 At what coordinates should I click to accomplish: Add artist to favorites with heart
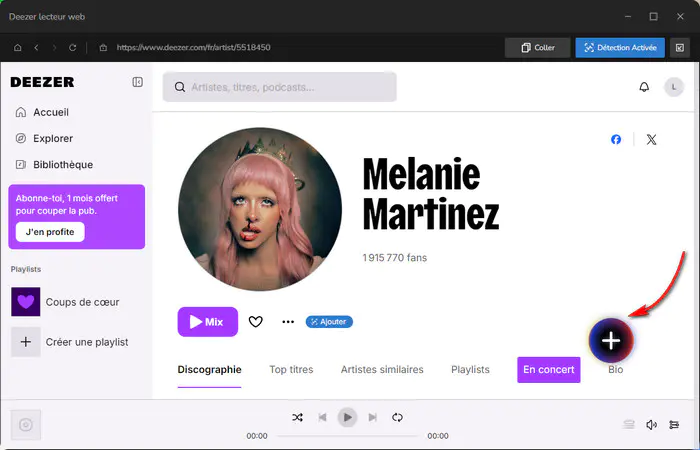click(255, 321)
